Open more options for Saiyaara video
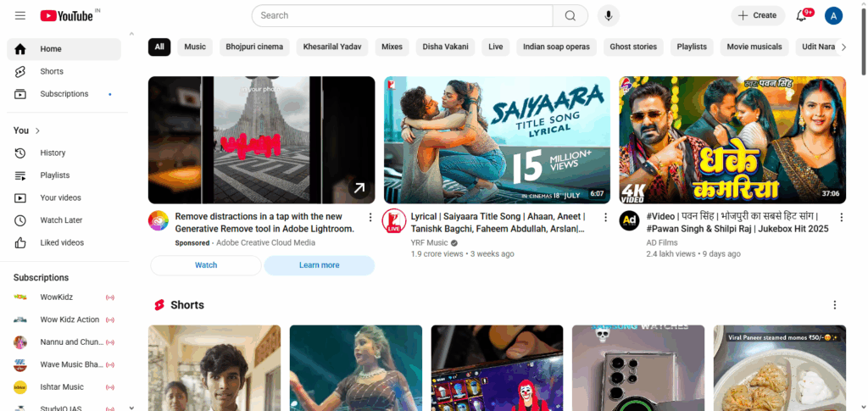The height and width of the screenshot is (411, 868). coord(605,217)
